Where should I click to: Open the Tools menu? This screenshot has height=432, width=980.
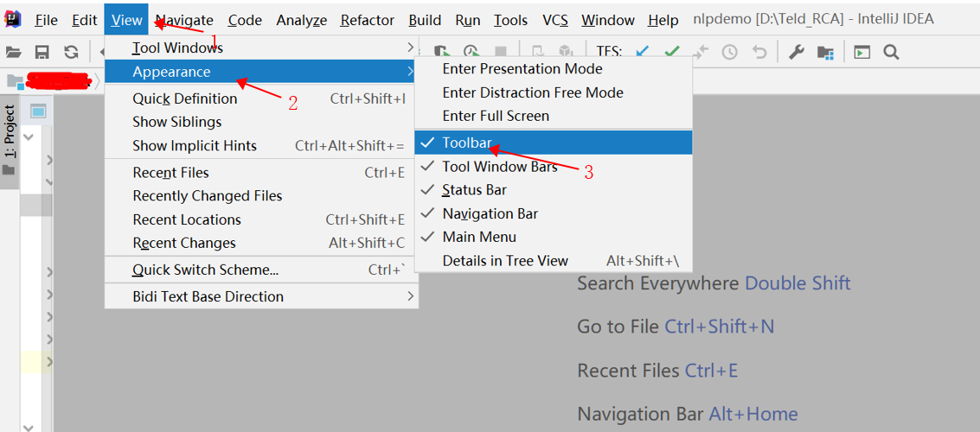pyautogui.click(x=510, y=21)
